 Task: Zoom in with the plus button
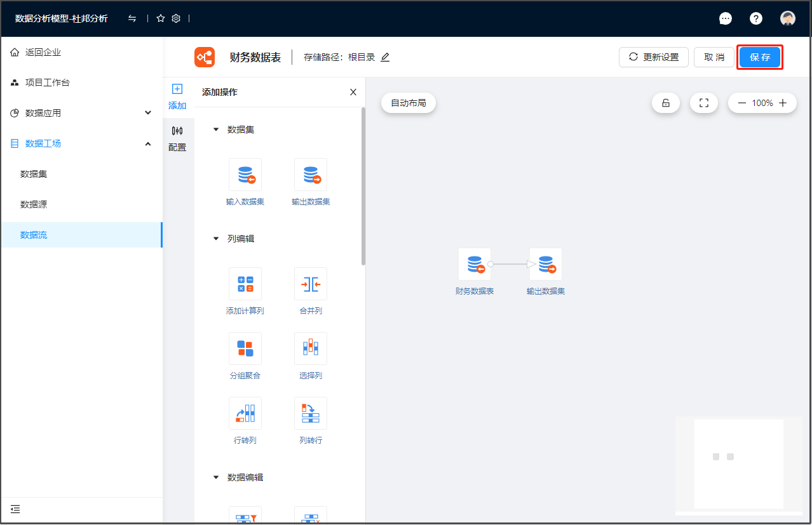click(783, 103)
